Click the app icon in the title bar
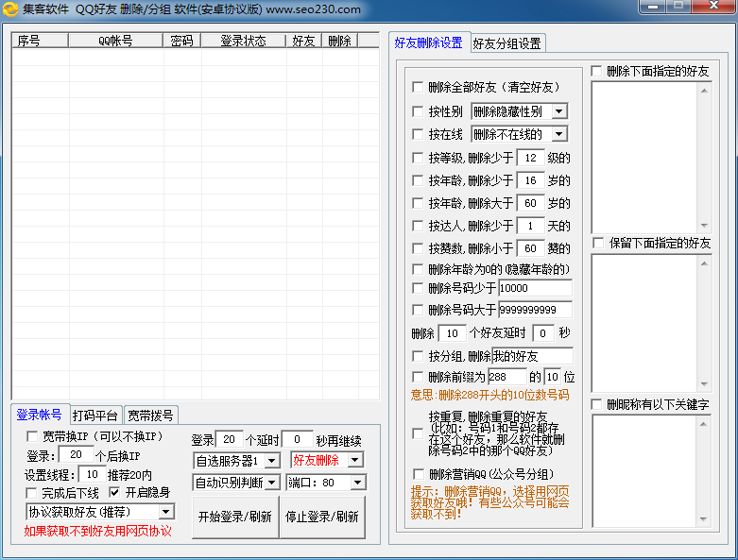Viewport: 738px width, 560px height. (x=11, y=9)
